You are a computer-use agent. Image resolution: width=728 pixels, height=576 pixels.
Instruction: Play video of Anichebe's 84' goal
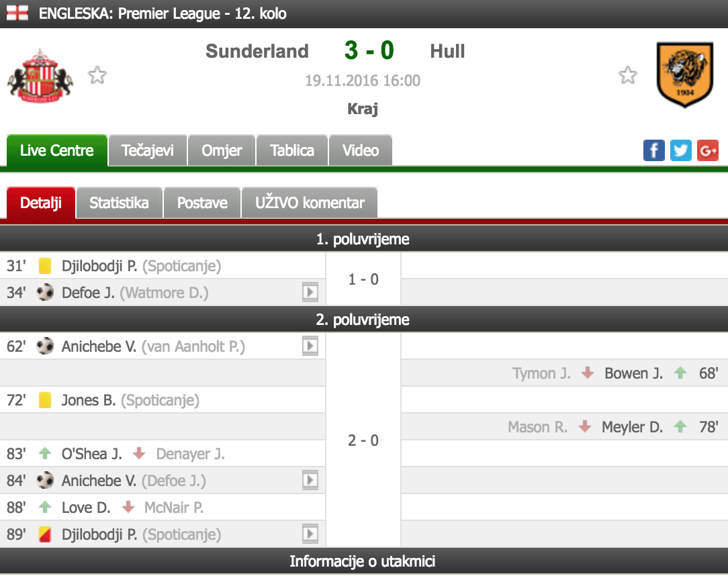[x=310, y=481]
